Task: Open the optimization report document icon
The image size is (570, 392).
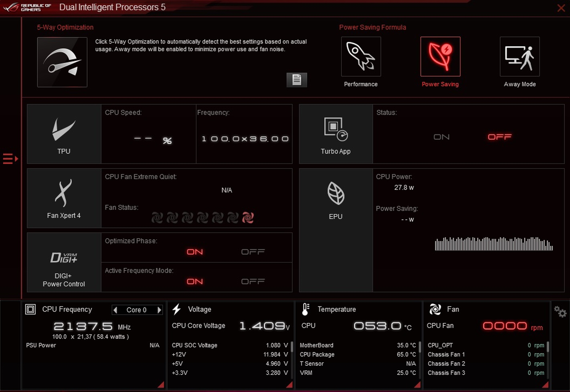Action: coord(297,80)
